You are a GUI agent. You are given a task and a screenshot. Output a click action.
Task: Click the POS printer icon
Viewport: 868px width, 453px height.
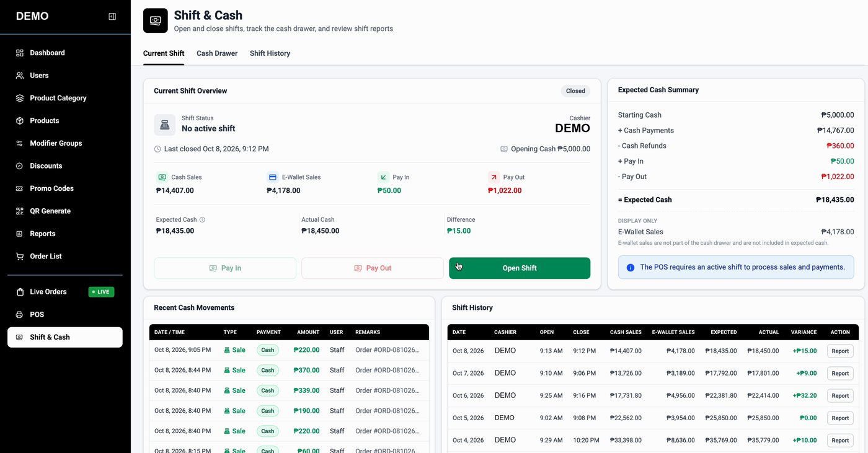[20, 315]
